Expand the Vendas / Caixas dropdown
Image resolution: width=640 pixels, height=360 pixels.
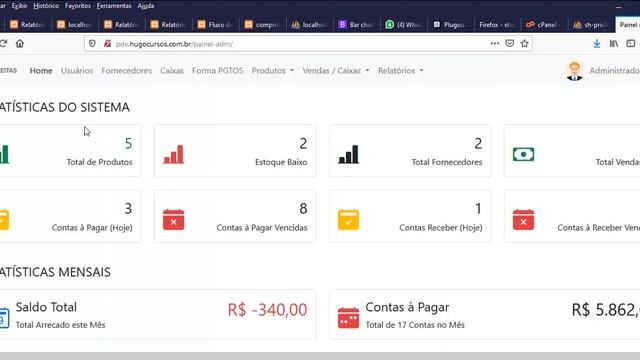pyautogui.click(x=336, y=71)
